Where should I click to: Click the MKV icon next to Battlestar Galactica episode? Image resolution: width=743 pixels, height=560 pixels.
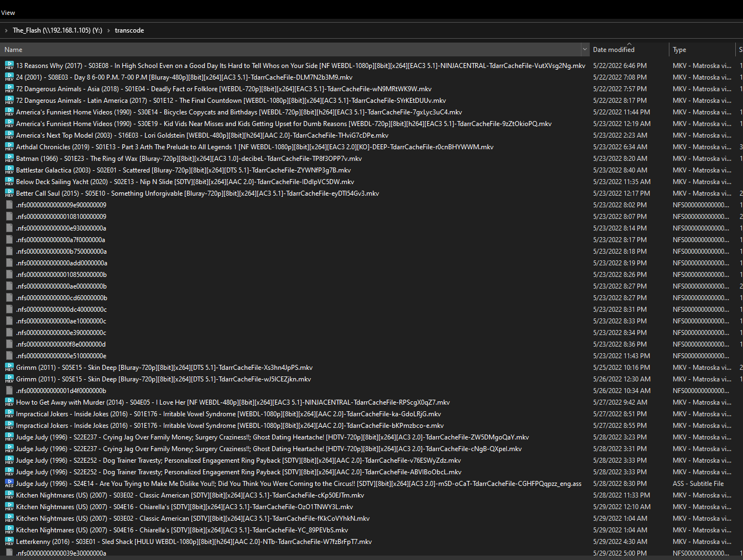click(x=9, y=170)
